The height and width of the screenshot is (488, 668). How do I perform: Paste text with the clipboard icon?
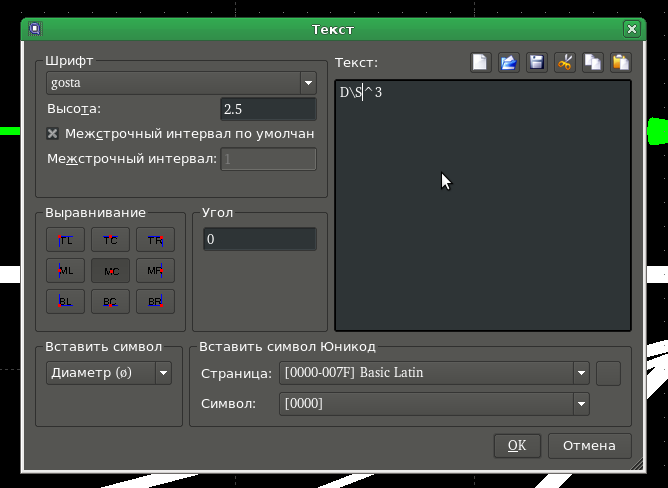621,63
